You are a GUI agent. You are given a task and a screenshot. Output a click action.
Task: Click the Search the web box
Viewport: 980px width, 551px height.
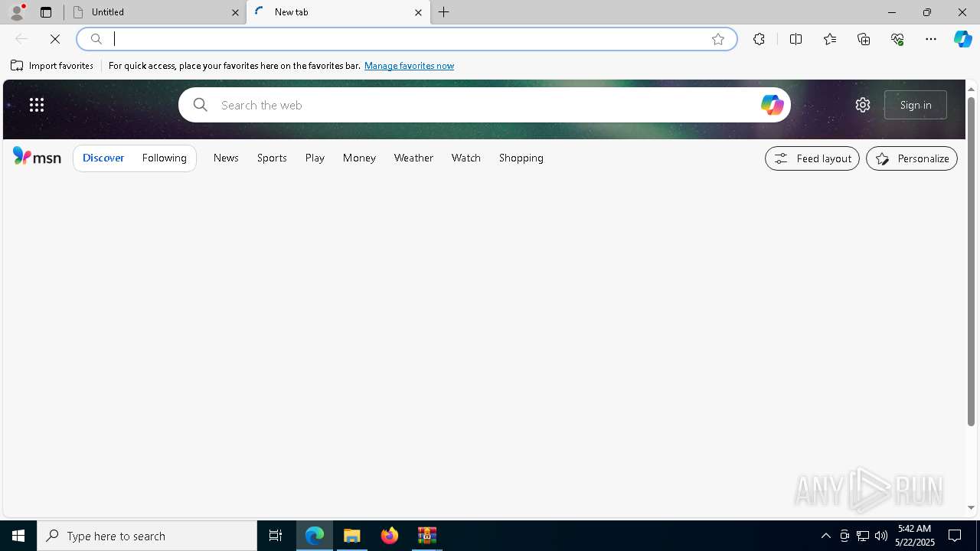pos(484,105)
